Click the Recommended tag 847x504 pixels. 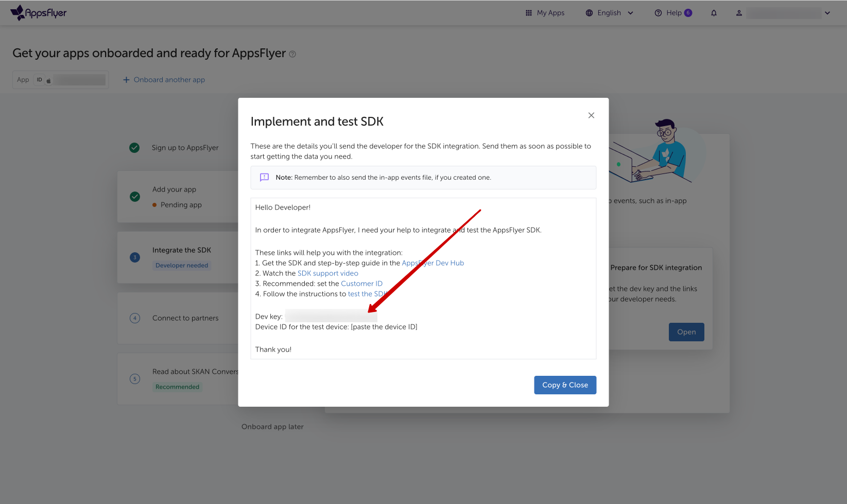177,387
